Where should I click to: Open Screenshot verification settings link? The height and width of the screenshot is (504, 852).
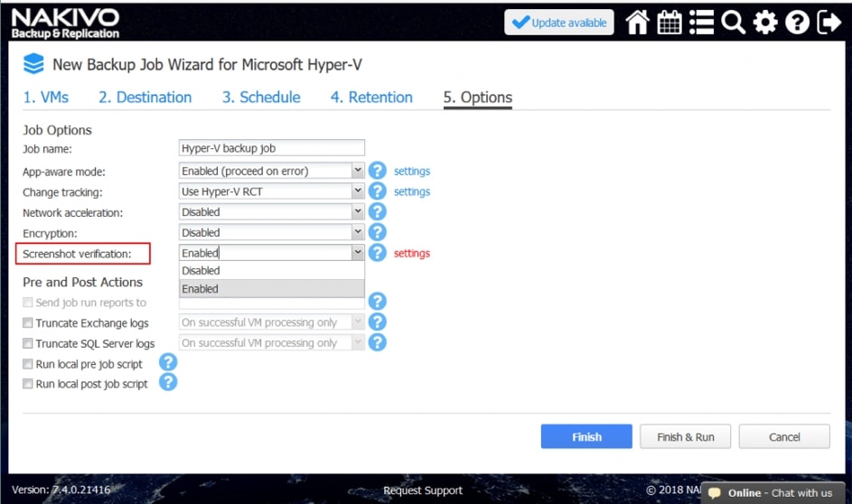(412, 254)
